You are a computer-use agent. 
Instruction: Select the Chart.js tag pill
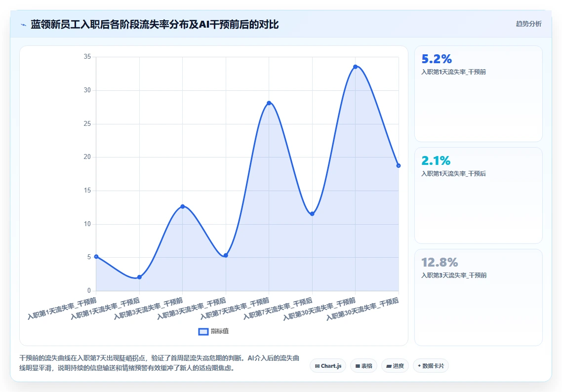pyautogui.click(x=328, y=366)
